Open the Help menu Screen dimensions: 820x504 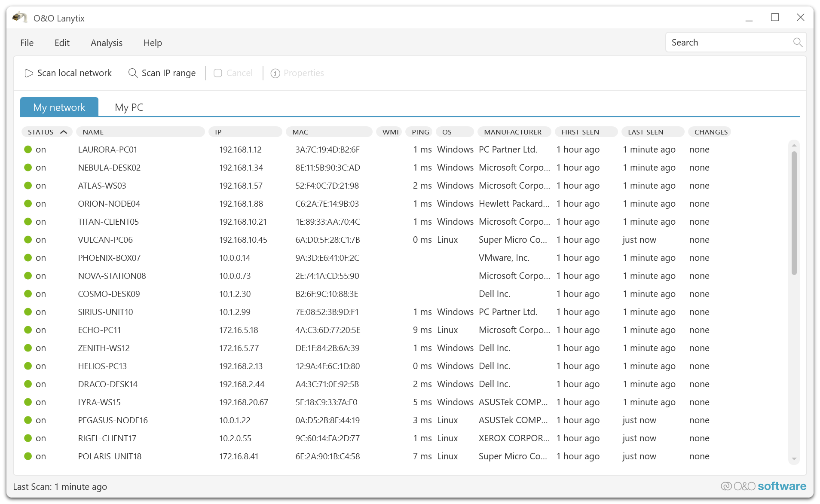153,43
